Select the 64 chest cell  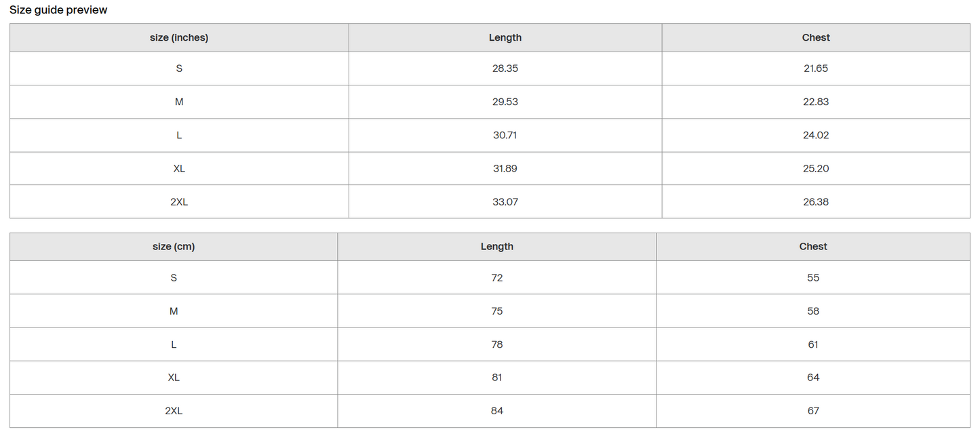[x=813, y=378]
